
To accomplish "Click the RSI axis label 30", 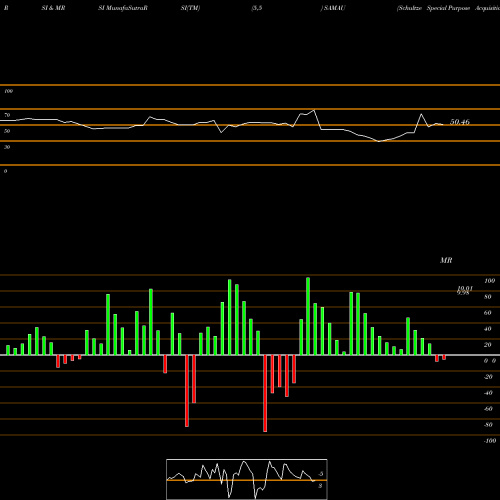I will point(7,147).
